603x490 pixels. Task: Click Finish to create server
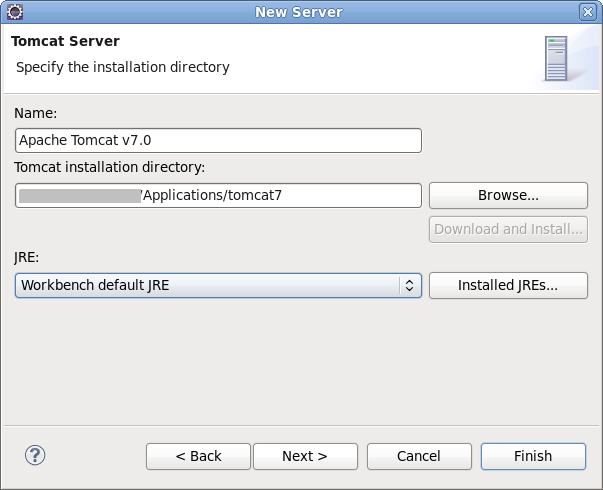(x=533, y=456)
